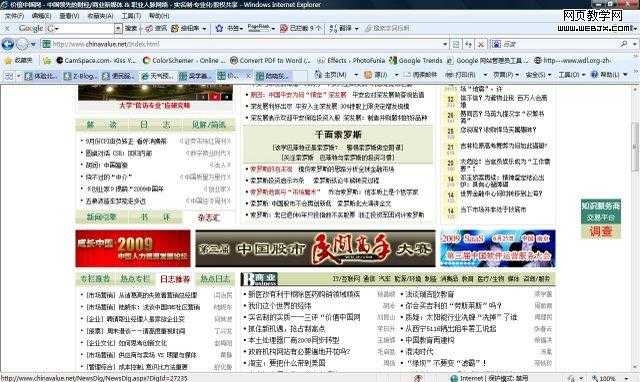
Task: Open the Google 网站管理员工具 favorite
Action: [487, 60]
